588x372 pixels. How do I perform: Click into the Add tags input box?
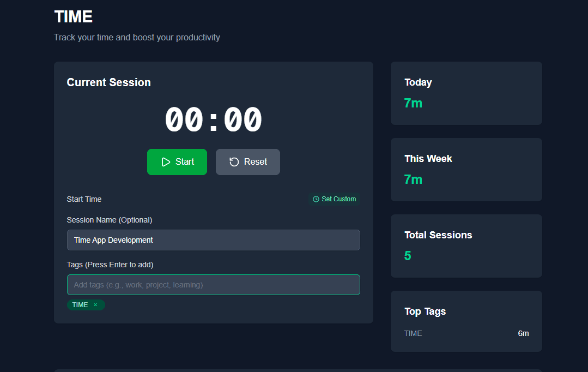(x=213, y=285)
